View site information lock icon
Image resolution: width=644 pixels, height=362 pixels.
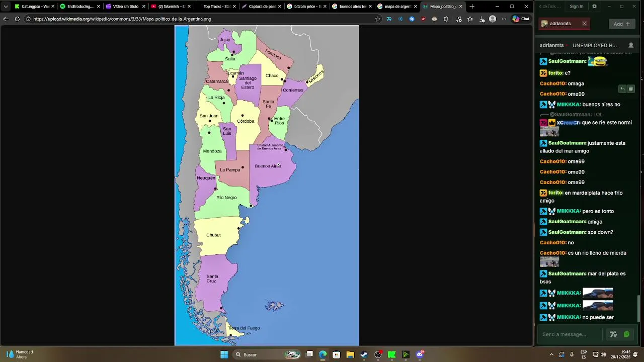pyautogui.click(x=29, y=19)
